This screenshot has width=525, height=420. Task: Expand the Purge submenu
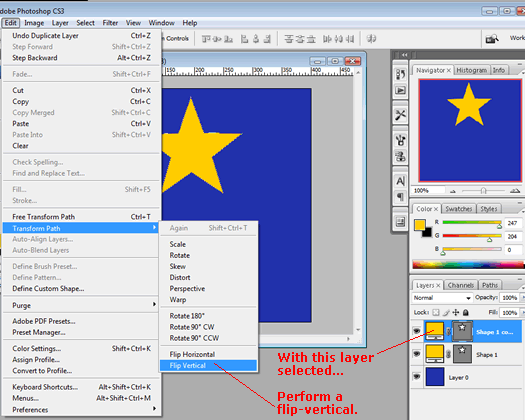pyautogui.click(x=81, y=305)
